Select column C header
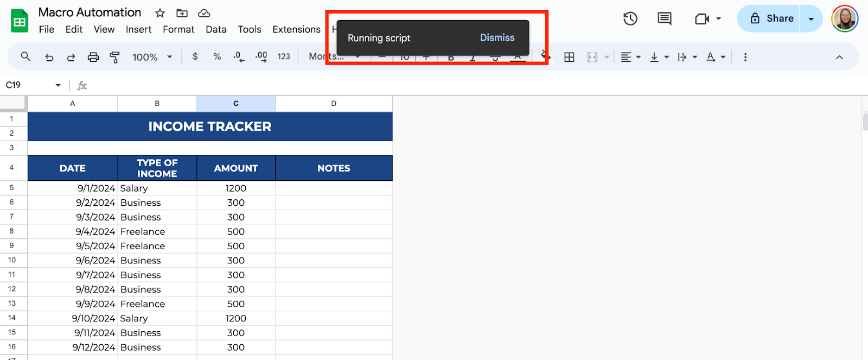Image resolution: width=868 pixels, height=360 pixels. 236,103
